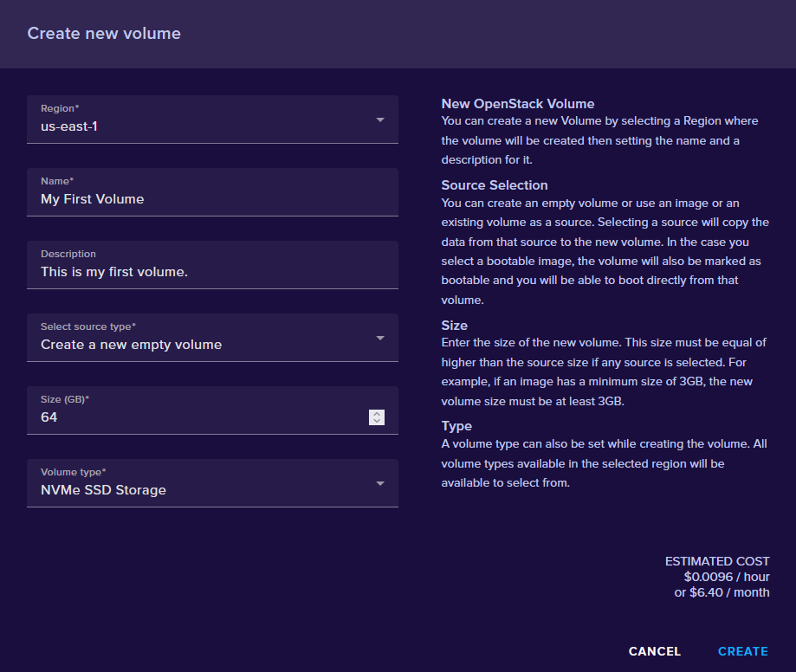This screenshot has width=796, height=672.
Task: Decrease size with the stepper down arrow
Action: (376, 422)
